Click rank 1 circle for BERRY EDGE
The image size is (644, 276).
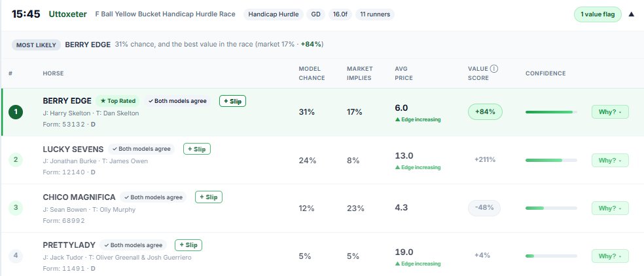click(16, 112)
